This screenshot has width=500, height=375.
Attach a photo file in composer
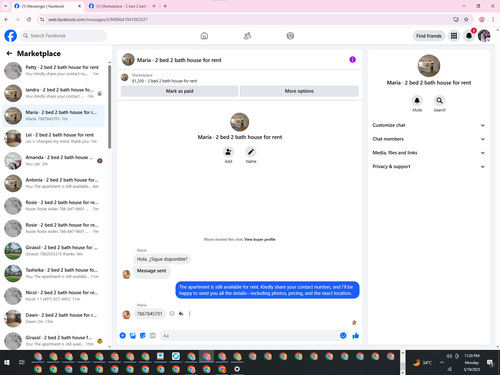pos(133,336)
